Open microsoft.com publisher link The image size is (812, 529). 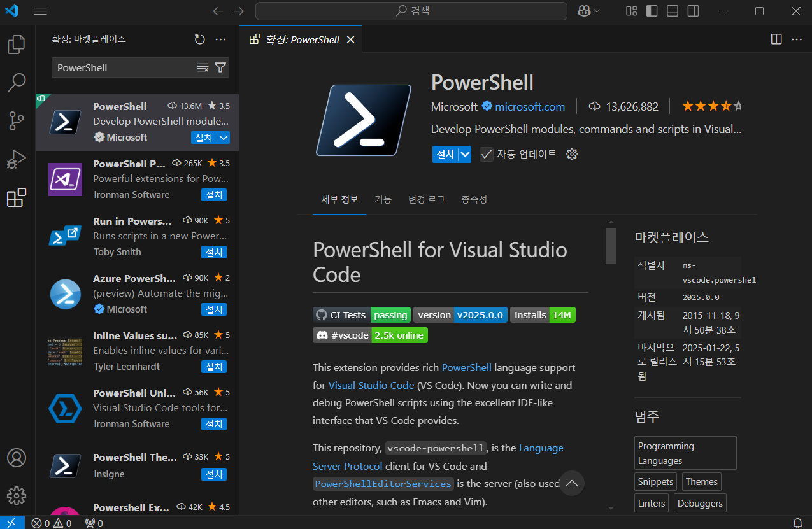pos(530,106)
